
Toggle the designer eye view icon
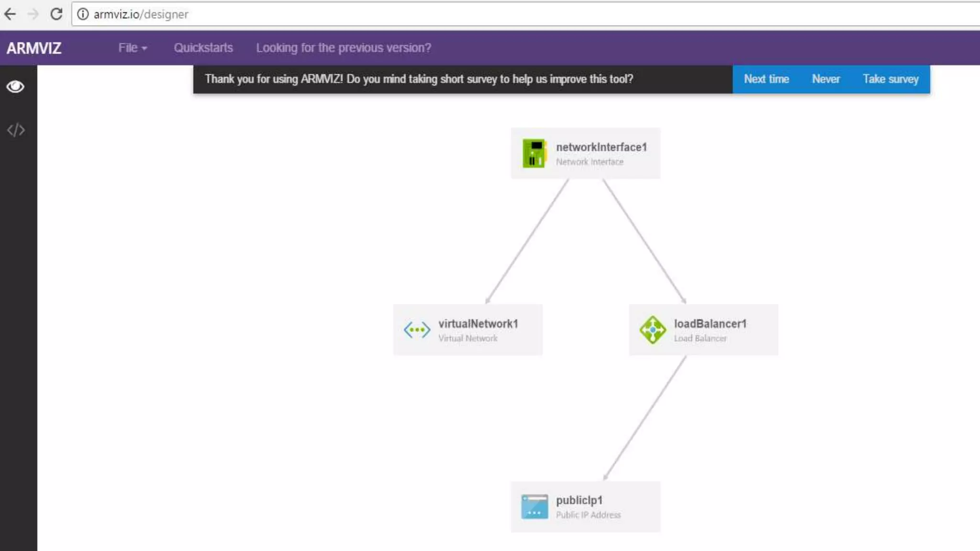point(15,87)
